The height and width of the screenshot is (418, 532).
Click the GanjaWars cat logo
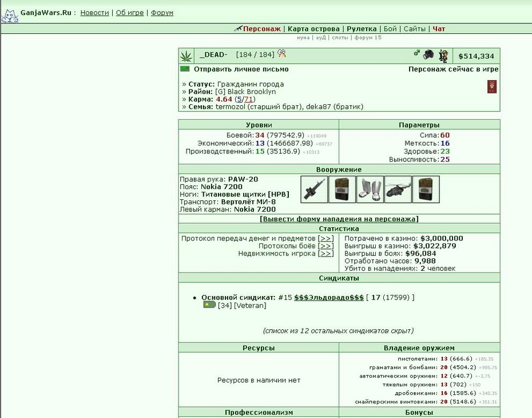(x=10, y=15)
